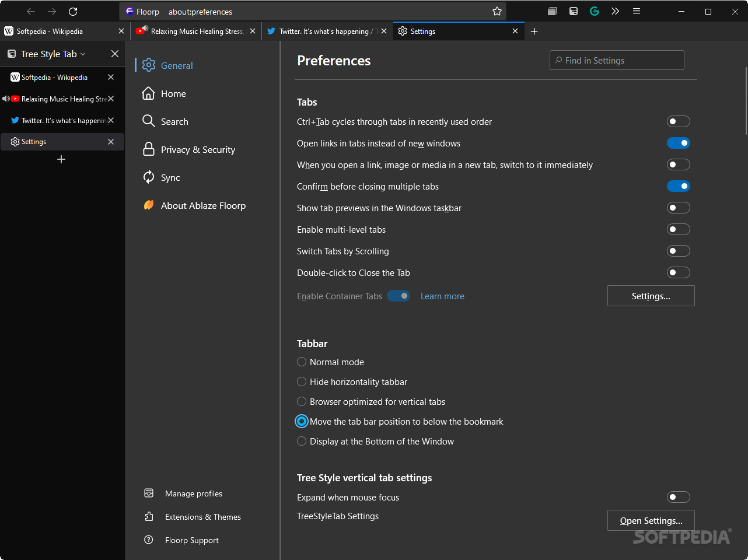Image resolution: width=748 pixels, height=560 pixels.
Task: Toggle Ctrl+Tab recently used order
Action: click(x=679, y=121)
